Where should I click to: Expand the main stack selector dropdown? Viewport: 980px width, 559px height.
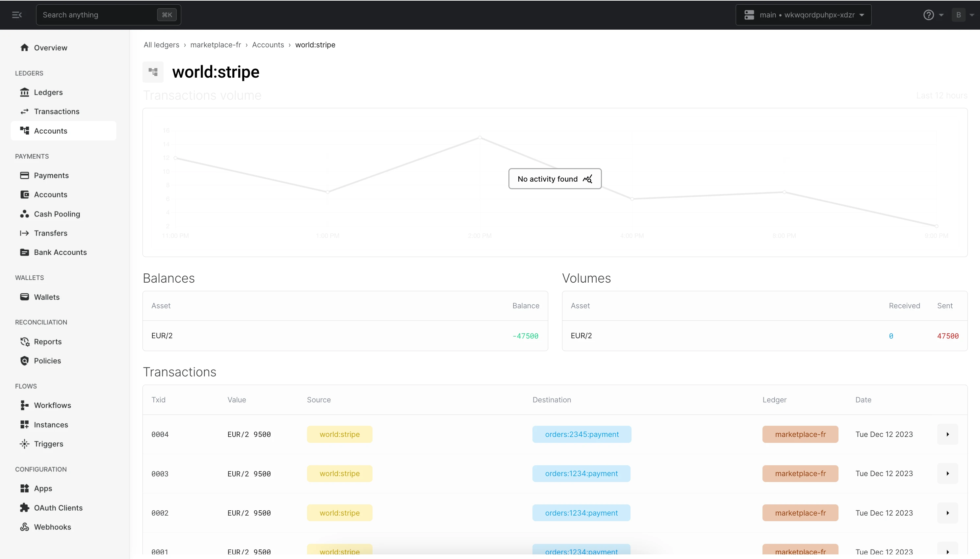click(x=803, y=15)
